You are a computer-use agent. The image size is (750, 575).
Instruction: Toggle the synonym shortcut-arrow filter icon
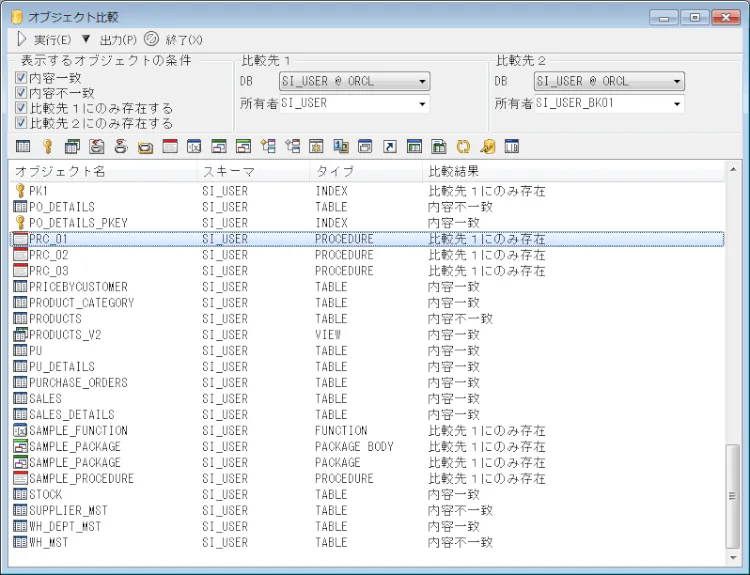(390, 146)
